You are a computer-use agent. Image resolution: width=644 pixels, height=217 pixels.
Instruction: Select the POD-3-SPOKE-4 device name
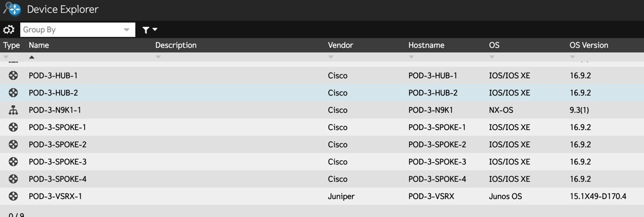point(58,179)
